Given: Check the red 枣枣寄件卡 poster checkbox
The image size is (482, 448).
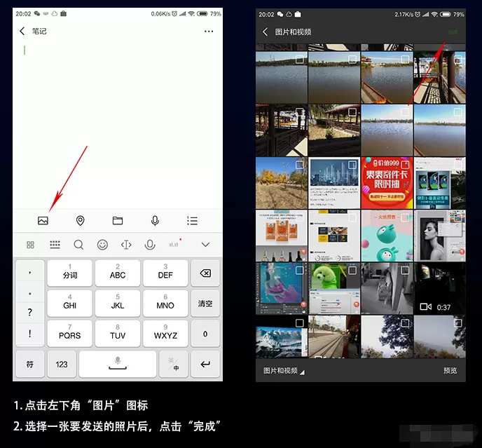Looking at the screenshot, I should click(405, 165).
